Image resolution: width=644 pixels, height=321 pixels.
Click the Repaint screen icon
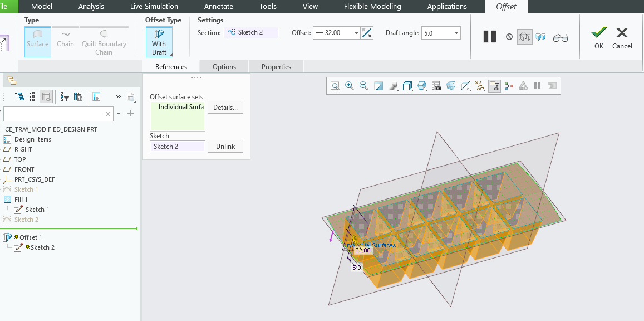pos(378,86)
